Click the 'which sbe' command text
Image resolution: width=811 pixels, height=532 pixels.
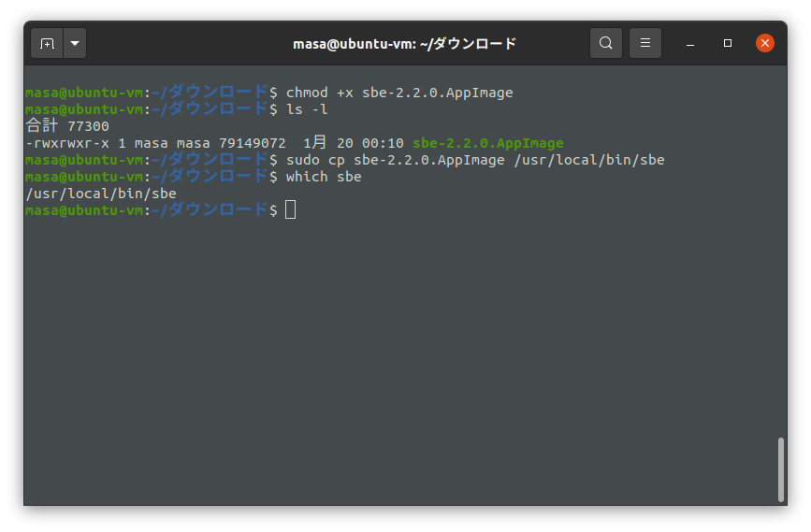coord(324,177)
